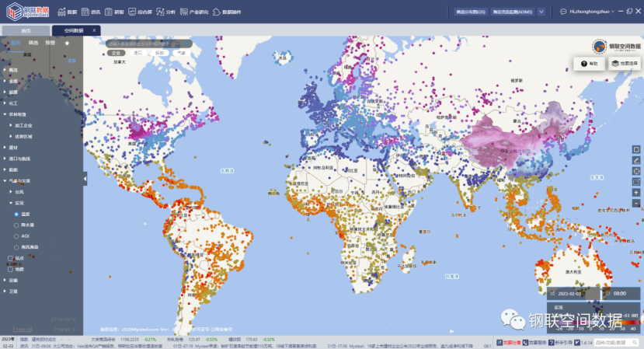Collapse the 农林牧渔 tree node
The width and height of the screenshot is (644, 349).
pos(5,113)
